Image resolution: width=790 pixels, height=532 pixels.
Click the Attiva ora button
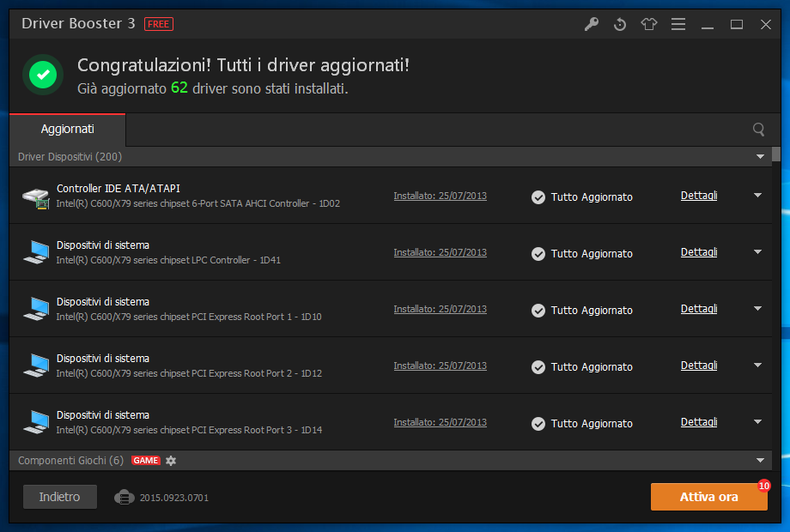tap(709, 497)
